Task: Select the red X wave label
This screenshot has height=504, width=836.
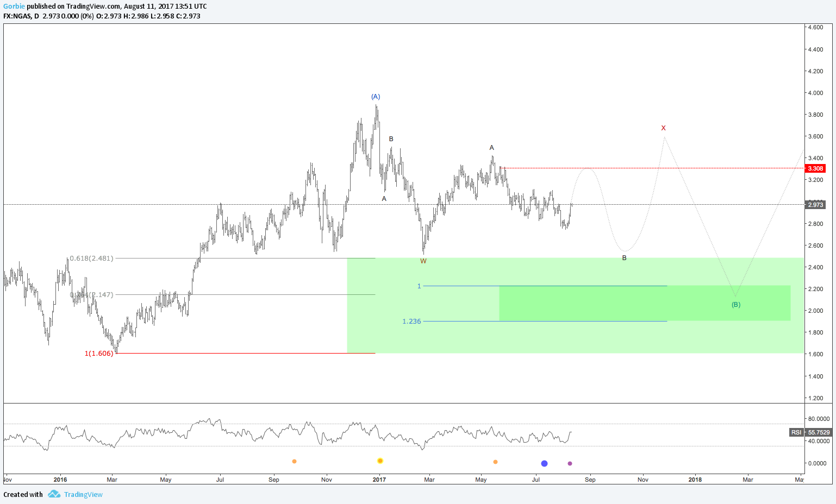Action: pos(663,128)
